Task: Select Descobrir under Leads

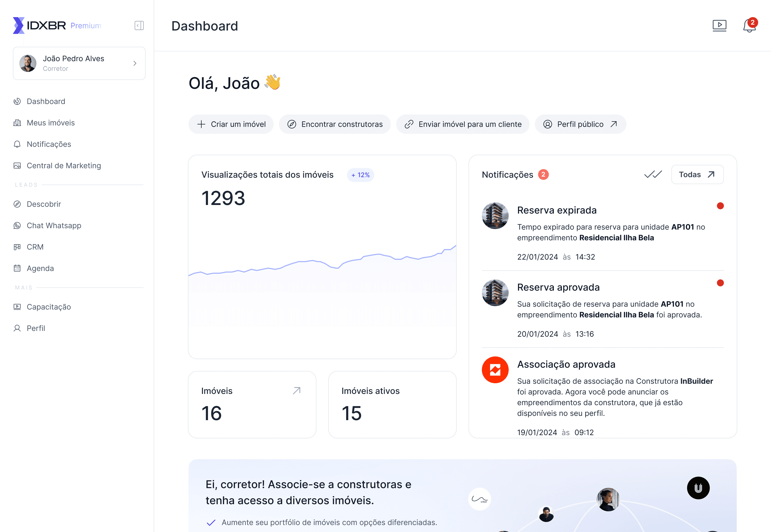Action: click(17, 204)
